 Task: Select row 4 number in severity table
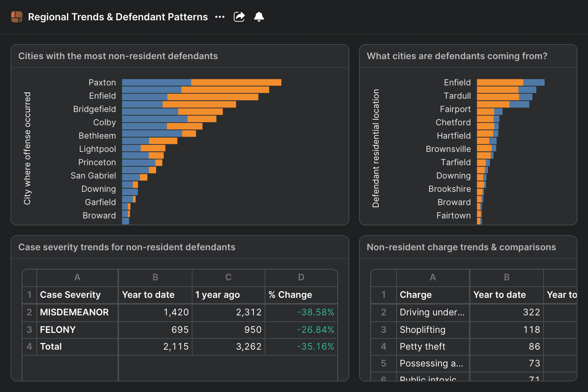click(x=29, y=346)
